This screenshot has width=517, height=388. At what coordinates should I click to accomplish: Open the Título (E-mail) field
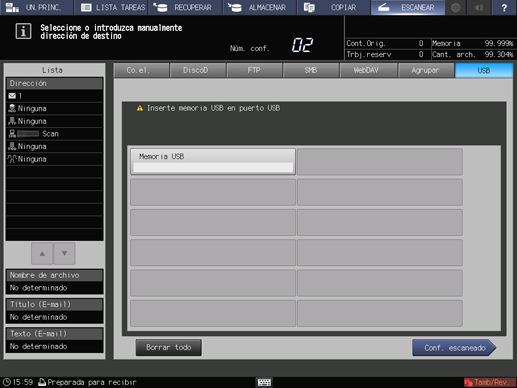(x=54, y=311)
